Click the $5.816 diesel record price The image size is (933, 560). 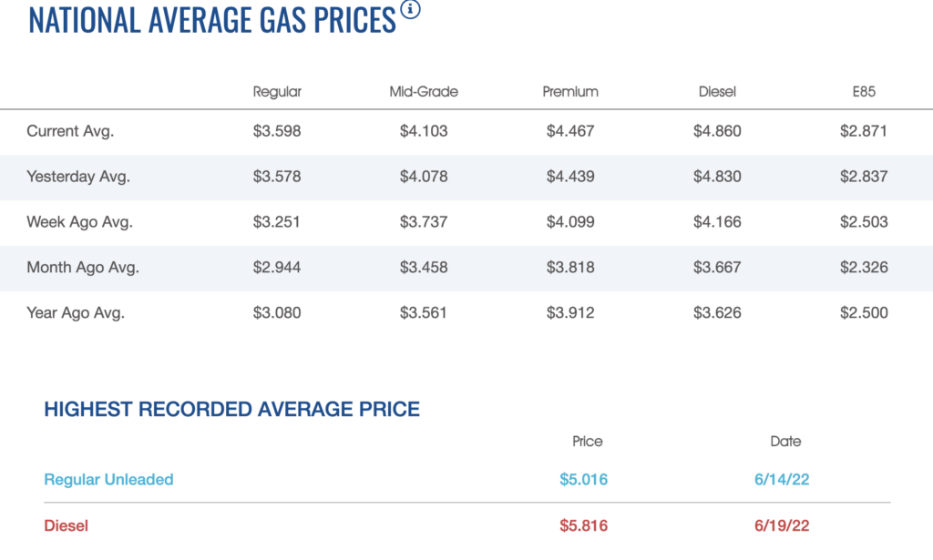583,525
